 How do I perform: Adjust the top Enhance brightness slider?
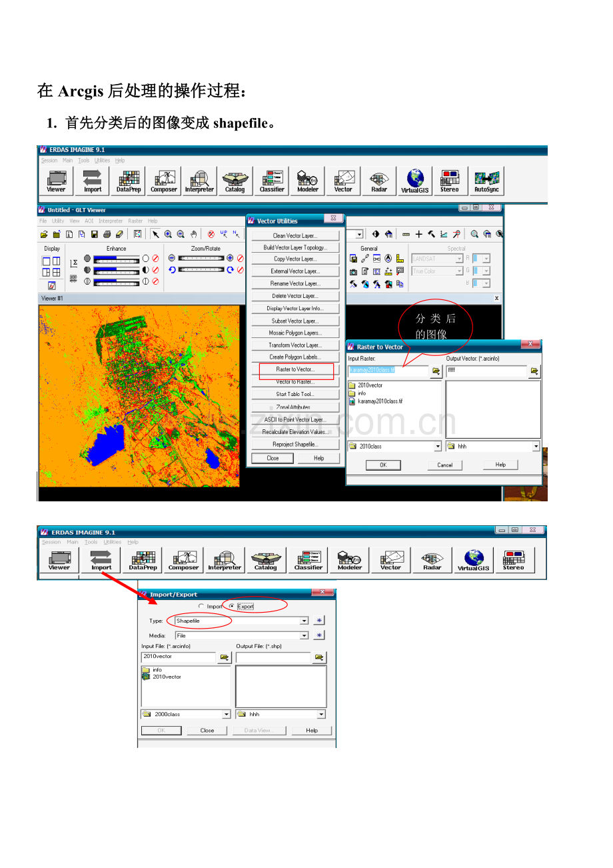pyautogui.click(x=116, y=258)
